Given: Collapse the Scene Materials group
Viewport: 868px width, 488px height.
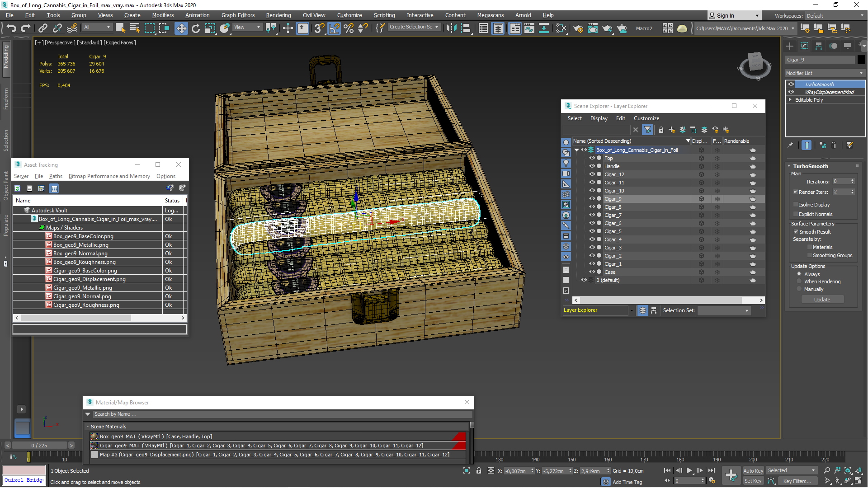Looking at the screenshot, I should pos(88,427).
